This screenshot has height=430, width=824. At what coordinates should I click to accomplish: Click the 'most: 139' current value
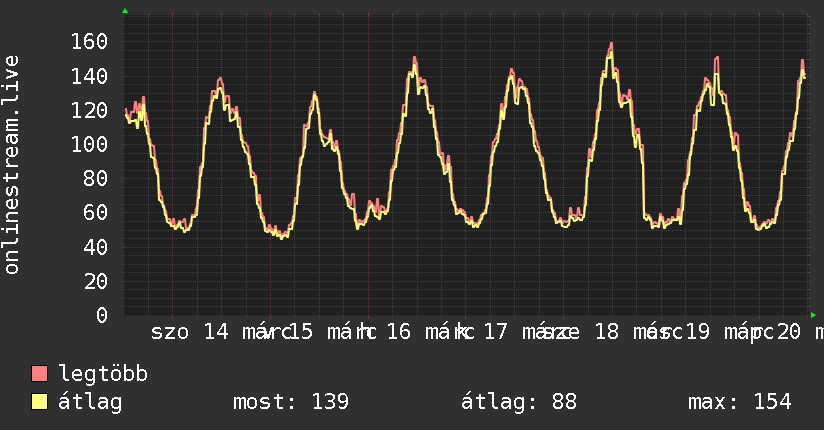click(291, 402)
